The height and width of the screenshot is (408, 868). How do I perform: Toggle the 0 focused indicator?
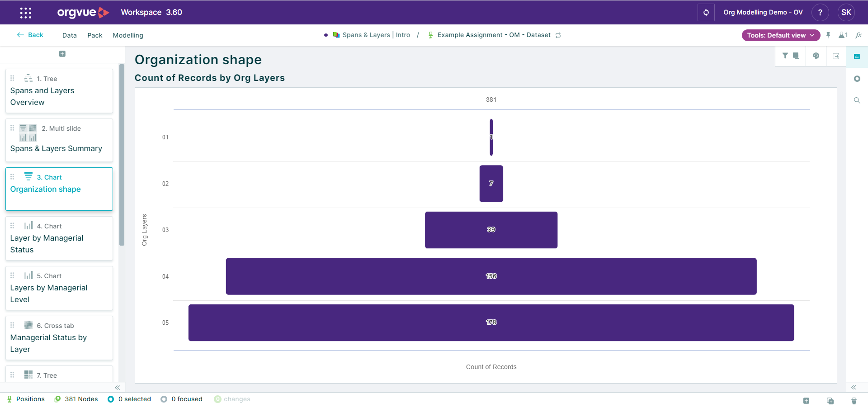click(x=182, y=399)
